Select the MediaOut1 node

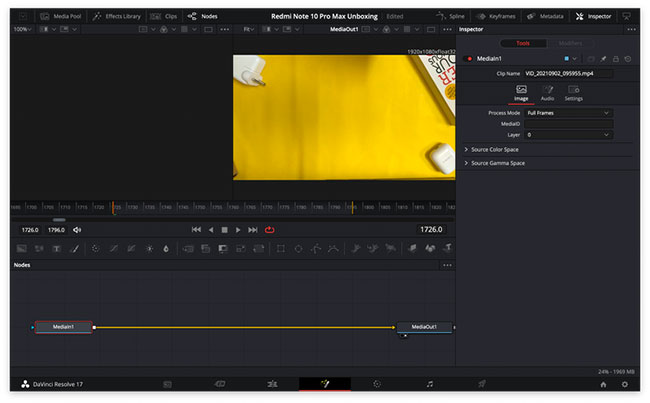pos(424,327)
